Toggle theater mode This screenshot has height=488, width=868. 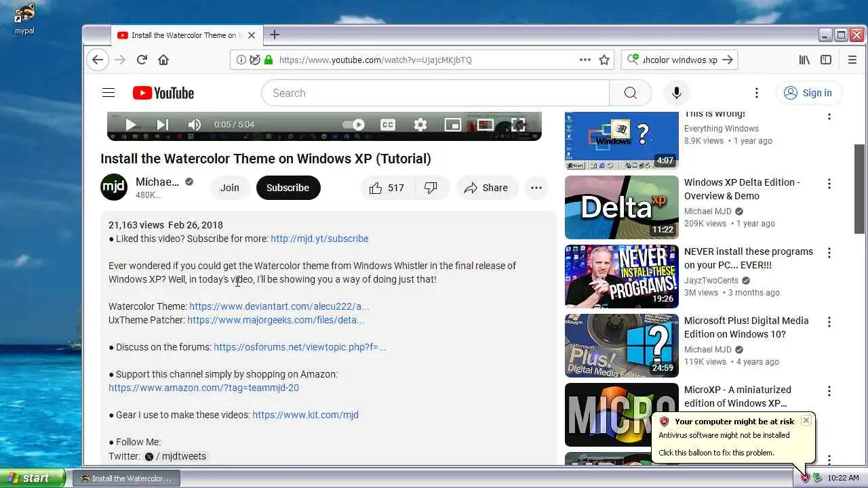pos(486,125)
